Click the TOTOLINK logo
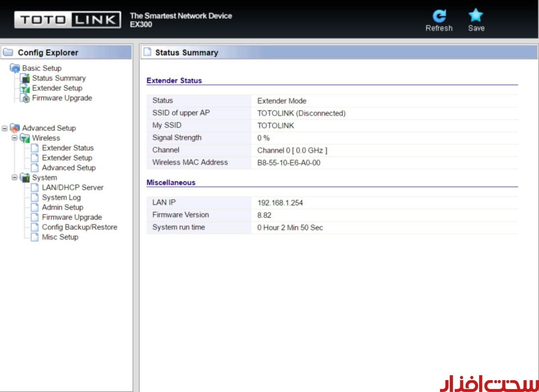Image resolution: width=539 pixels, height=392 pixels. click(x=68, y=20)
